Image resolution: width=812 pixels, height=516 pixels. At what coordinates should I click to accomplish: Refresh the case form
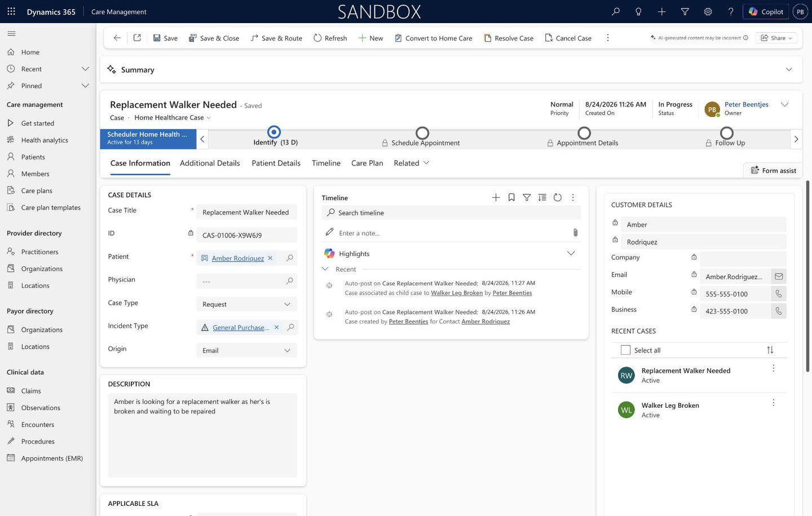330,38
